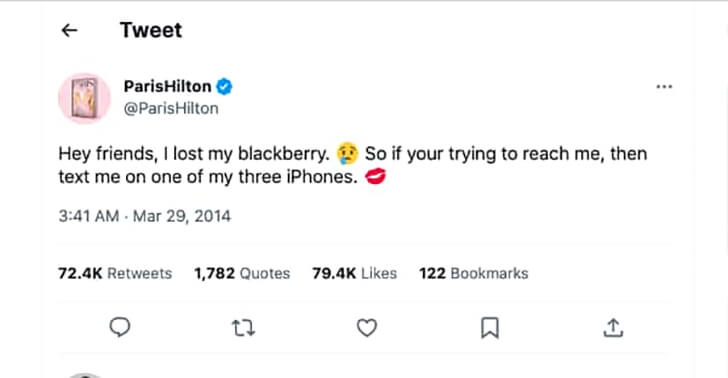Retweet using the arrows icon
Image resolution: width=728 pixels, height=378 pixels.
pos(243,328)
